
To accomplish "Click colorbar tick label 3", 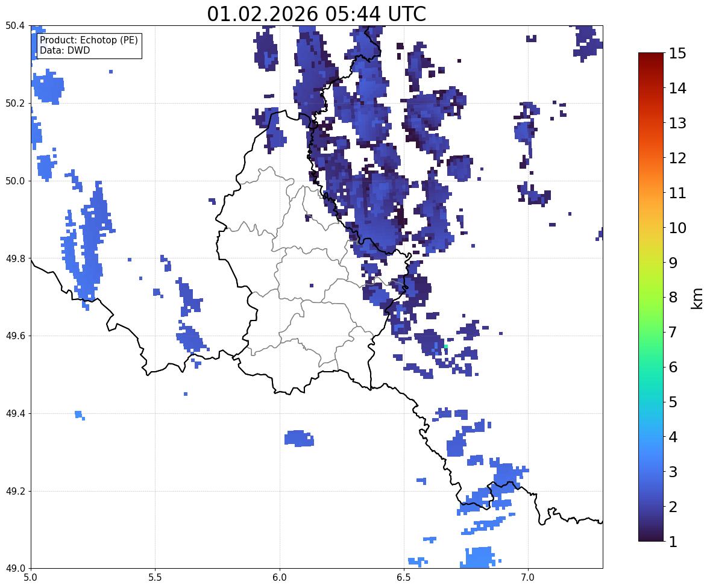I will click(673, 472).
